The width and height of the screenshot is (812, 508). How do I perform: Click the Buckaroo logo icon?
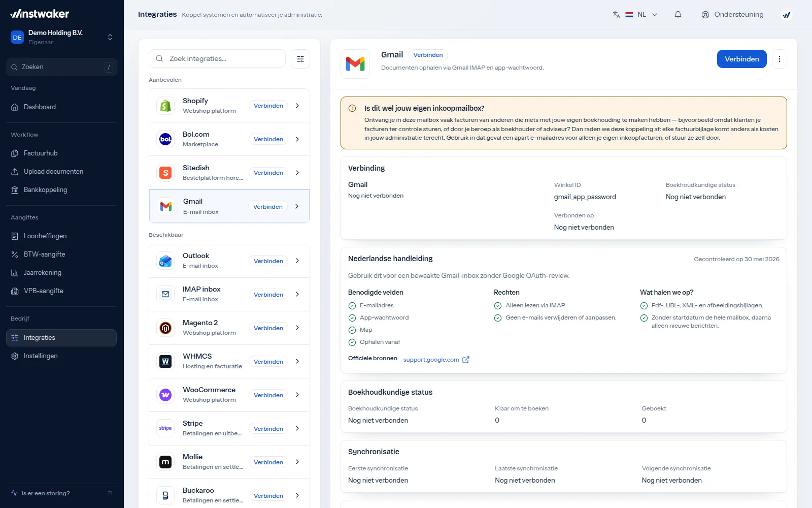(x=165, y=495)
